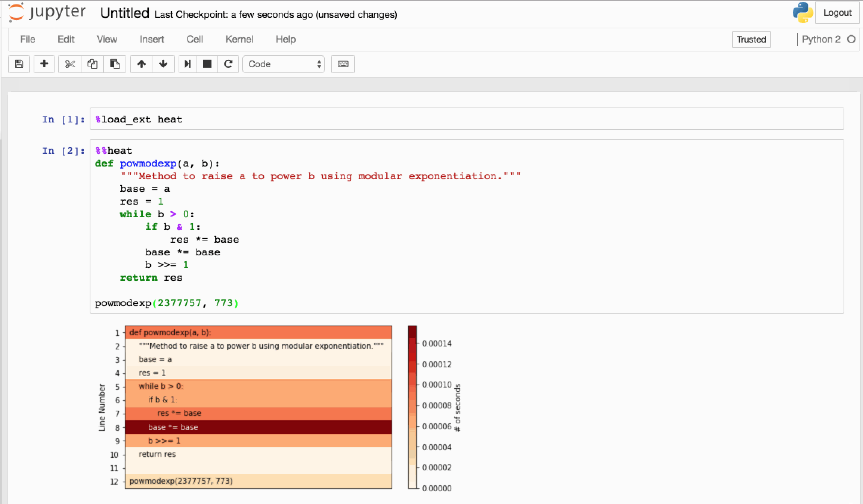Open the cell type Code dropdown

click(284, 64)
